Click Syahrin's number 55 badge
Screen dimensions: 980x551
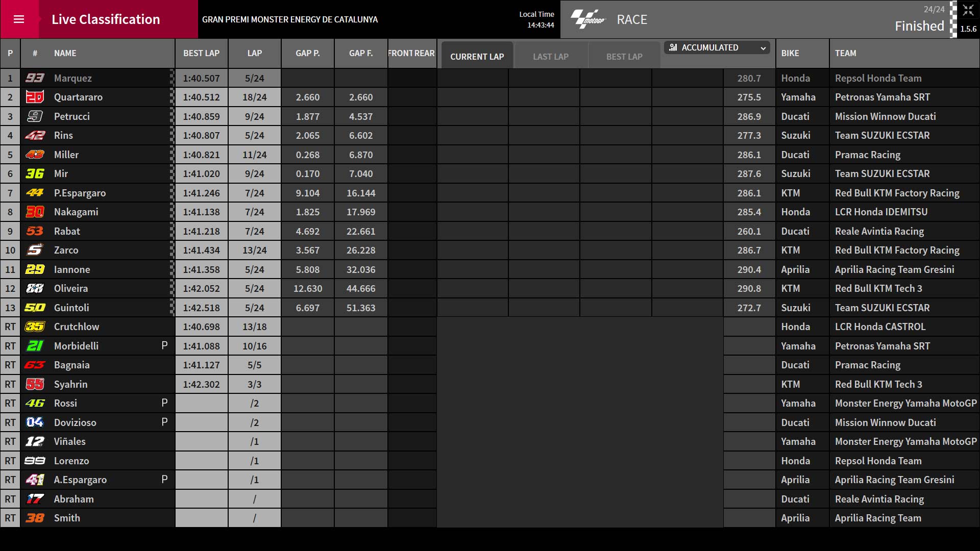point(35,384)
